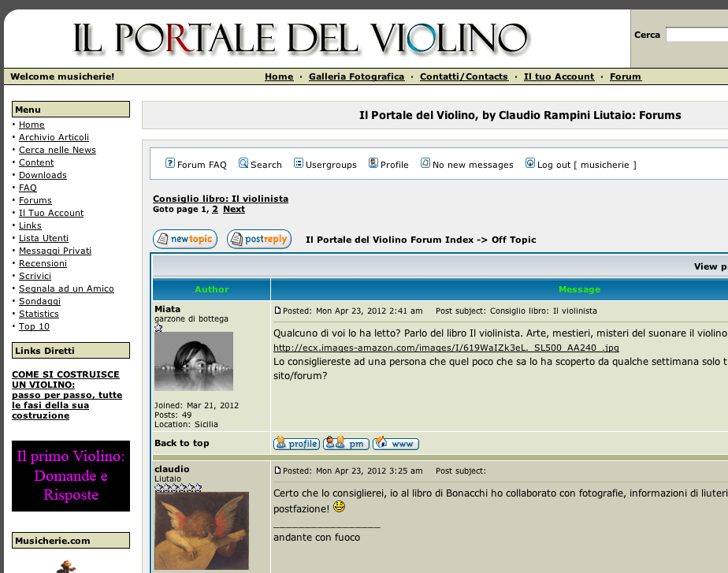The height and width of the screenshot is (573, 728).
Task: Click the Cerca search input field
Action: (x=696, y=35)
